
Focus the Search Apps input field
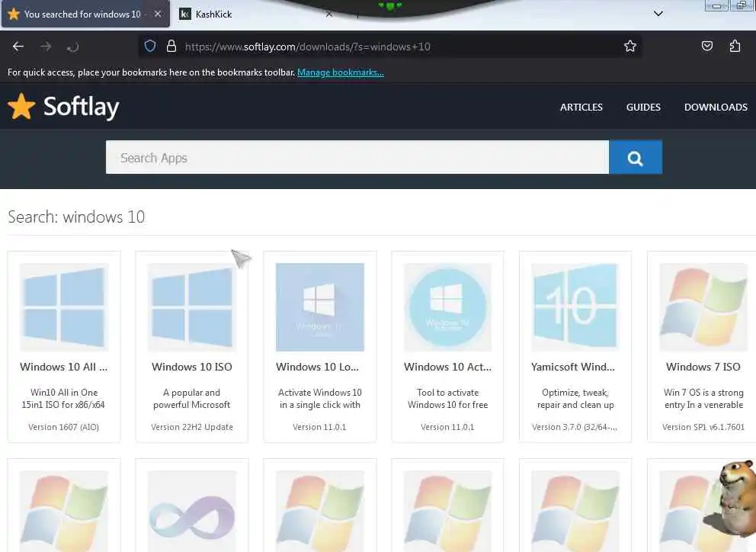pos(357,157)
